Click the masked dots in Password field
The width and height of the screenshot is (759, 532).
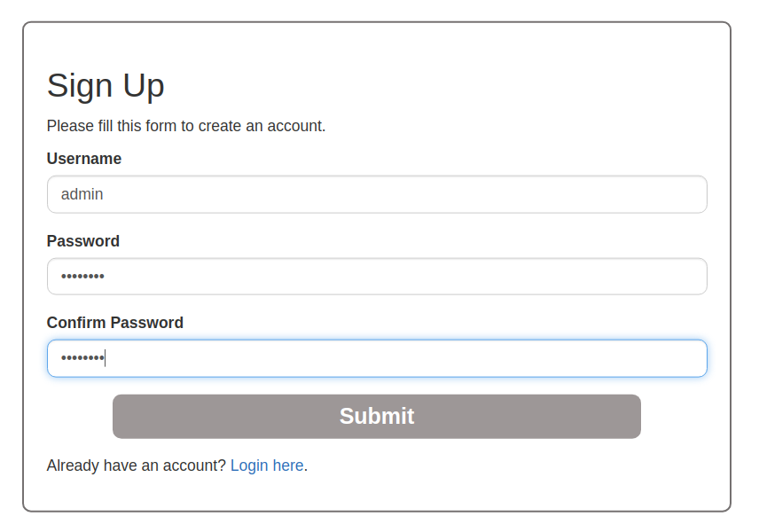(82, 277)
